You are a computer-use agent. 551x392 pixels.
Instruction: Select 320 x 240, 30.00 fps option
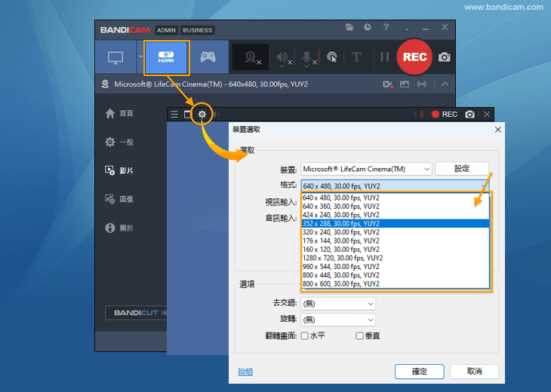point(396,232)
